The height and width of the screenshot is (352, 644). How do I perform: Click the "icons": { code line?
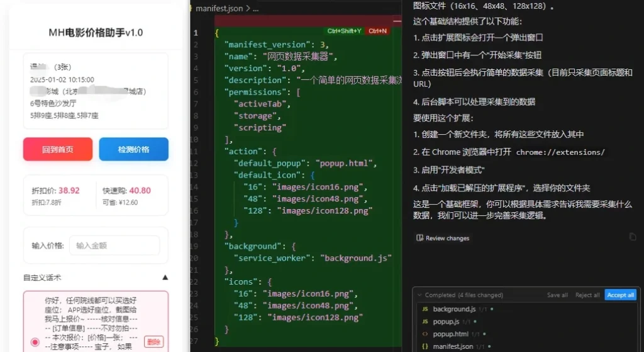(248, 282)
